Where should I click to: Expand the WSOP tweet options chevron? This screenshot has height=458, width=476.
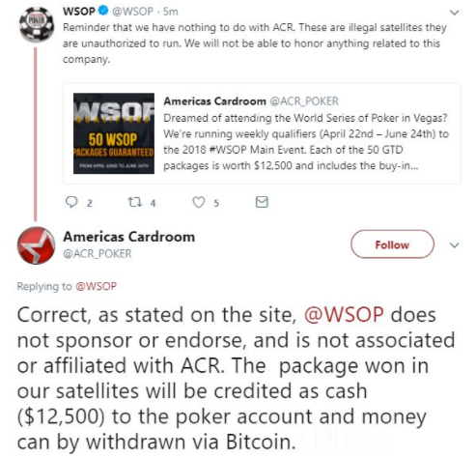[454, 13]
